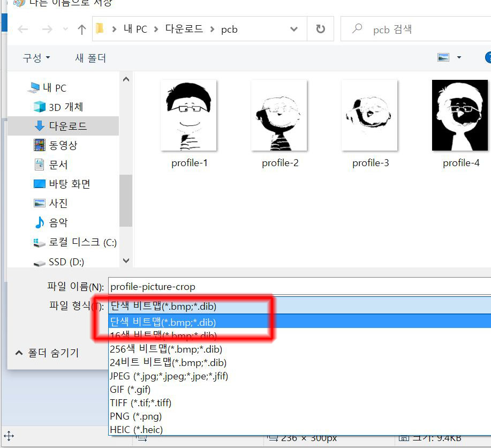Click the folder icon in address bar

pos(100,28)
